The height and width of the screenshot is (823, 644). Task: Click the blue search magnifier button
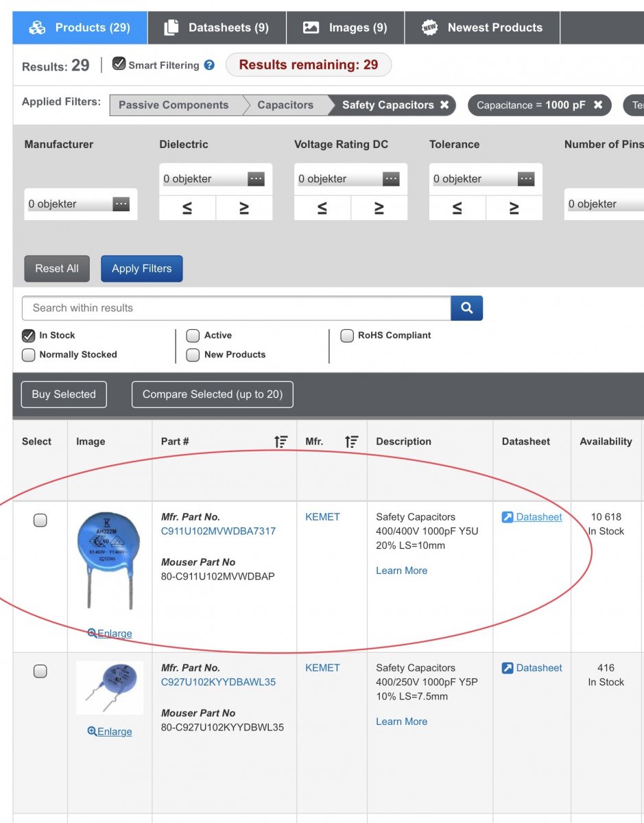point(467,308)
